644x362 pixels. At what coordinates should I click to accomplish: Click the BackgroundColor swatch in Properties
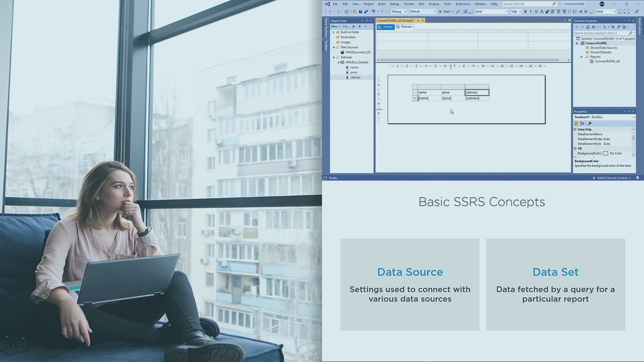tap(605, 153)
